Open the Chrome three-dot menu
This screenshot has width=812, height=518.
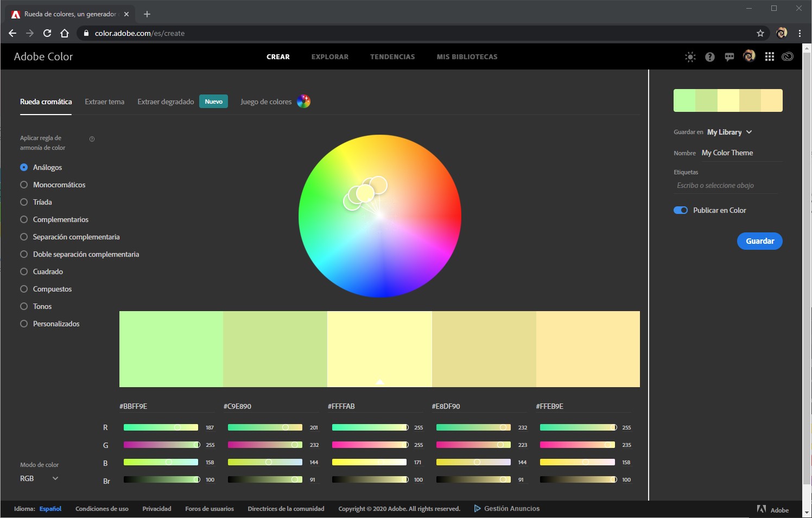pos(800,33)
